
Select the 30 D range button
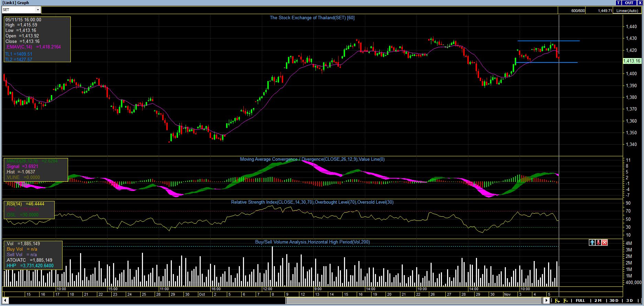point(614,301)
